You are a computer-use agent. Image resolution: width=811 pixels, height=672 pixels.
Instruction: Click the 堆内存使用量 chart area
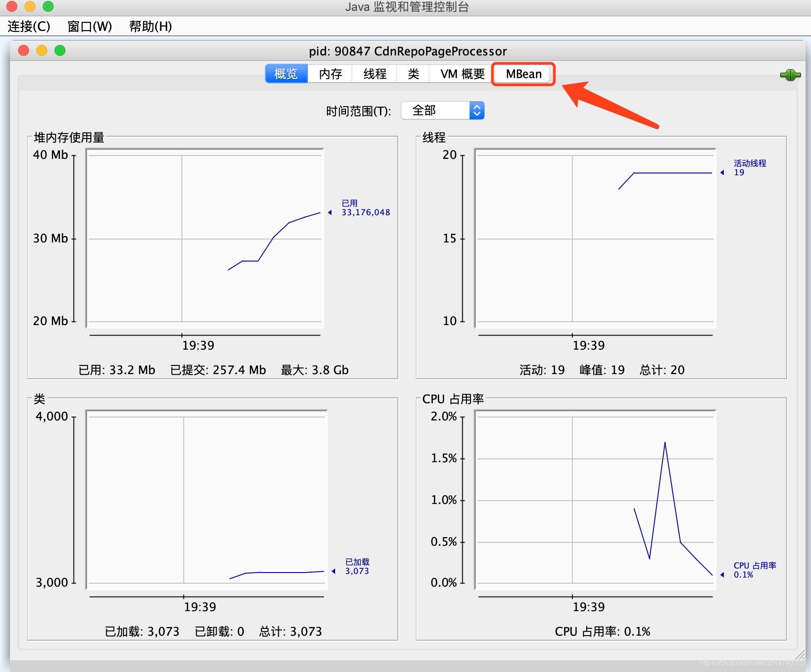(x=205, y=238)
